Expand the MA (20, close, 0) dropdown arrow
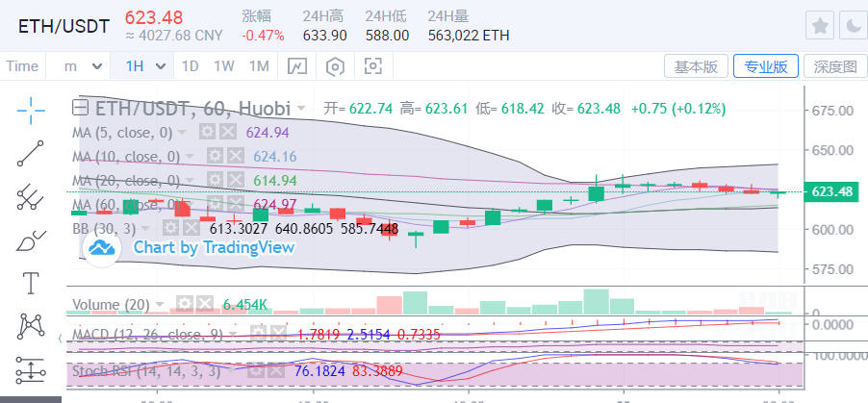Image resolution: width=868 pixels, height=403 pixels. [x=190, y=181]
